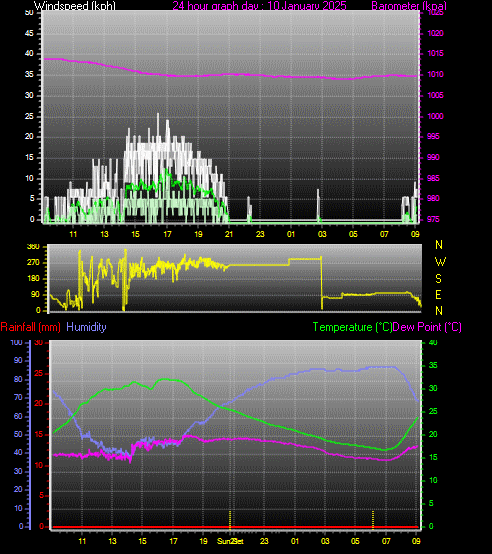The width and height of the screenshot is (492, 554).
Task: Click the Dew Point (°C) legend label
Action: click(427, 327)
